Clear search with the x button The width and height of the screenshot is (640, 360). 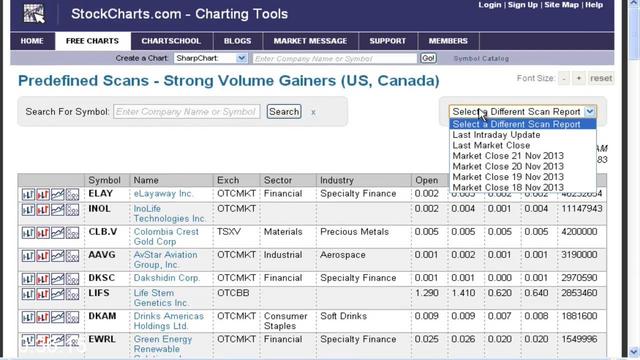313,112
